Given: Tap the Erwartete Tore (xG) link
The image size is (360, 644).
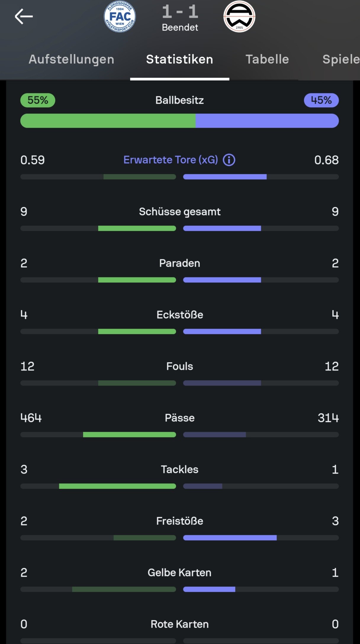Looking at the screenshot, I should (x=171, y=160).
